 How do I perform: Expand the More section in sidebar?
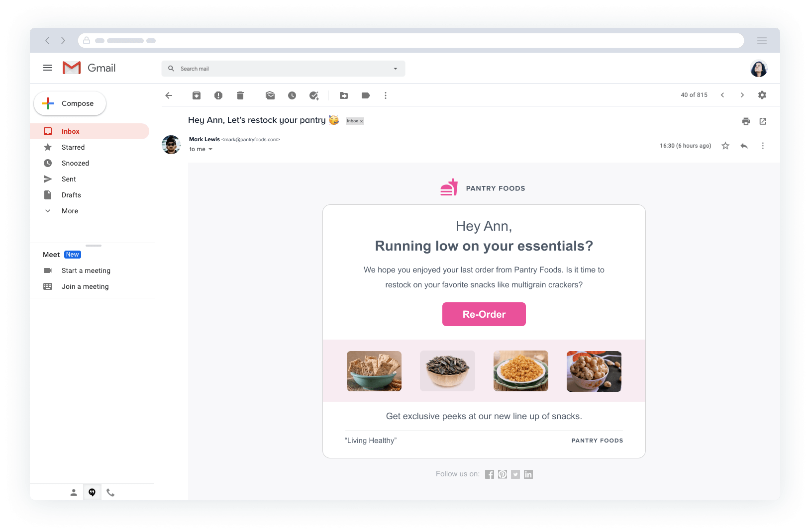pyautogui.click(x=70, y=211)
